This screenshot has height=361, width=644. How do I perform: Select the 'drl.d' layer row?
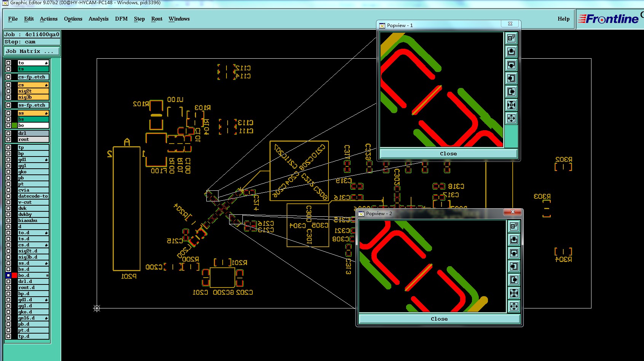click(x=33, y=281)
